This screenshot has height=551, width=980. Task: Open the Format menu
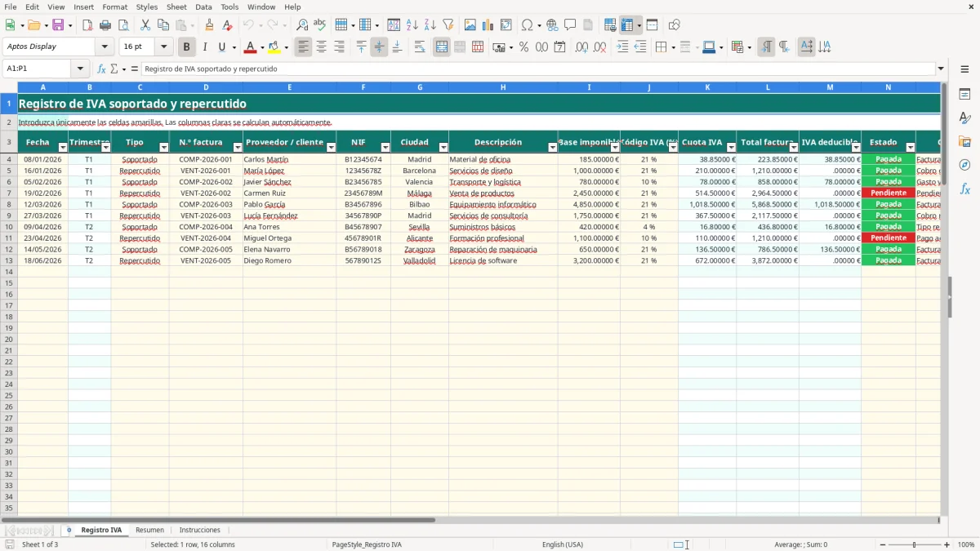[x=114, y=7]
